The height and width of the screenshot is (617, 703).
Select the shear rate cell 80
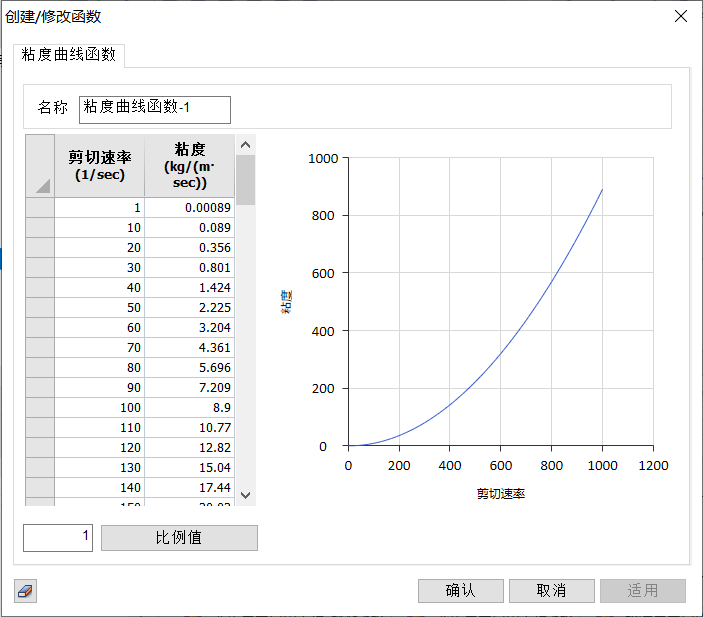(x=100, y=368)
